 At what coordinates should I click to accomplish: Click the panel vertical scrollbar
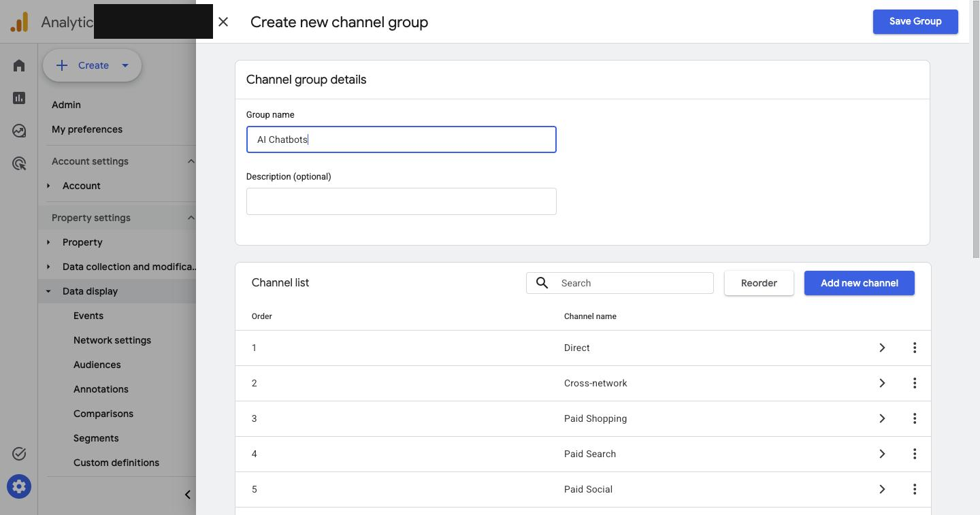[976, 129]
